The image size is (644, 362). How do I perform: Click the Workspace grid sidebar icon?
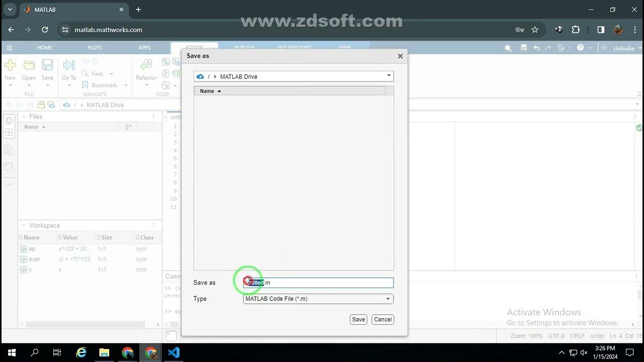[x=9, y=133]
